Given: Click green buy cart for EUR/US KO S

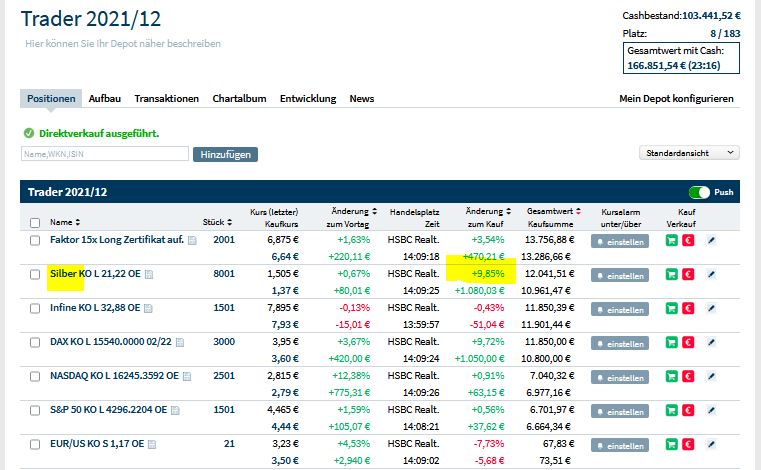Looking at the screenshot, I should tap(671, 443).
